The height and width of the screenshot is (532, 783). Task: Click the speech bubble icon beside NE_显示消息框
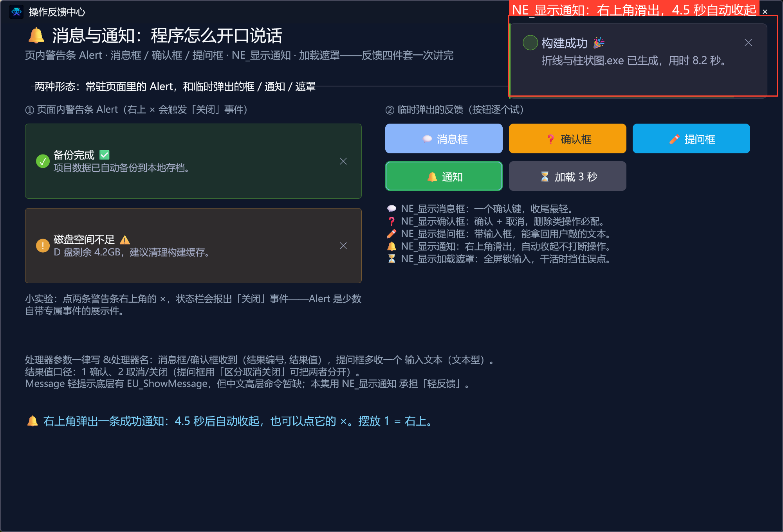coord(391,209)
